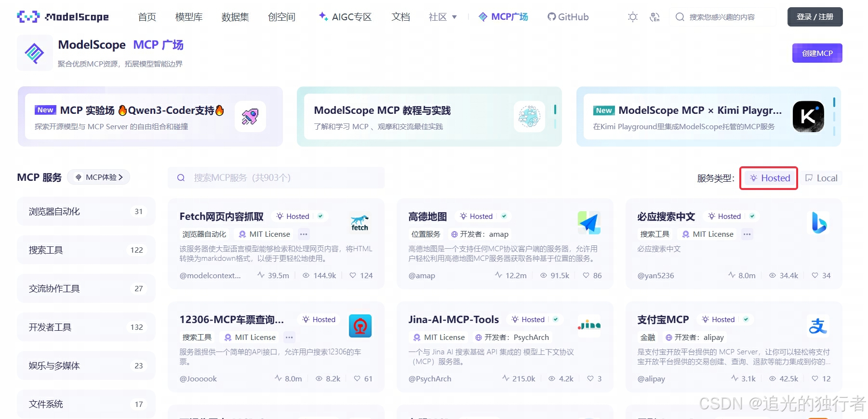Toggle the light/dark theme sun icon
Screen dimensions: 868x419
(633, 17)
